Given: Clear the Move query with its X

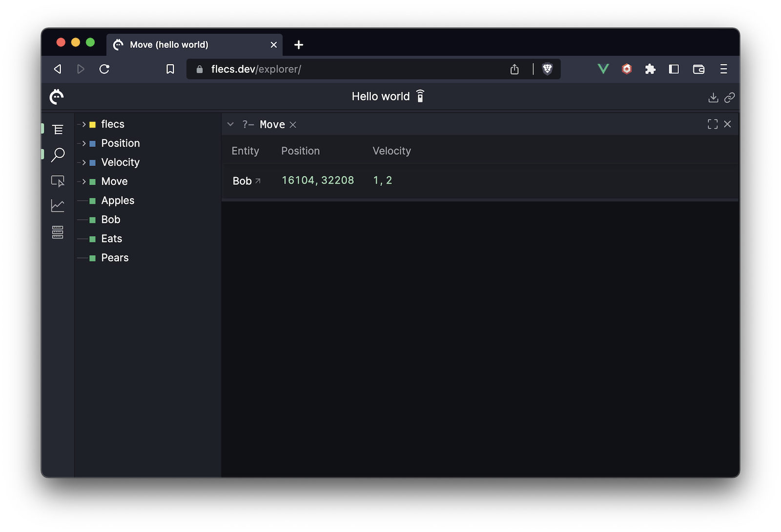Looking at the screenshot, I should coord(293,125).
